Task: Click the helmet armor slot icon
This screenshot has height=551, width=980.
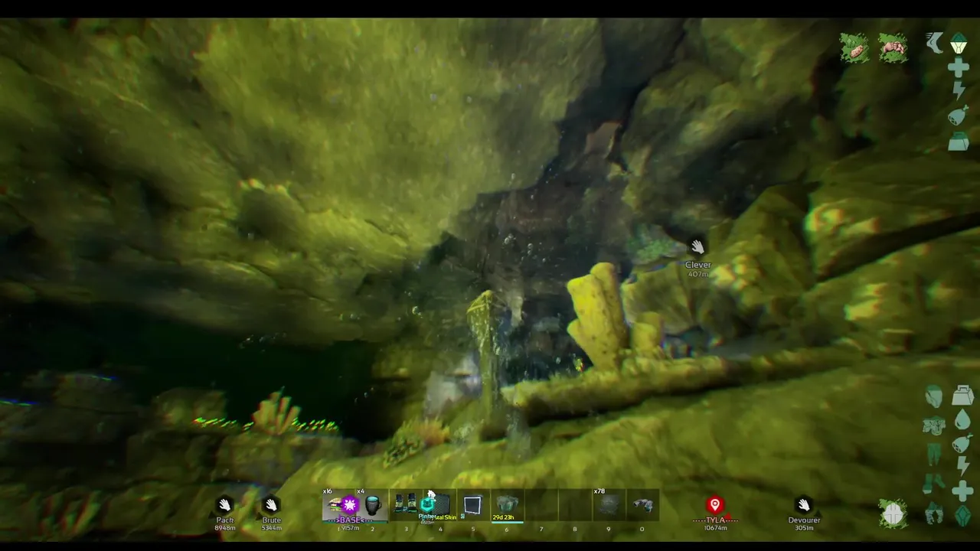Action: pos(933,396)
